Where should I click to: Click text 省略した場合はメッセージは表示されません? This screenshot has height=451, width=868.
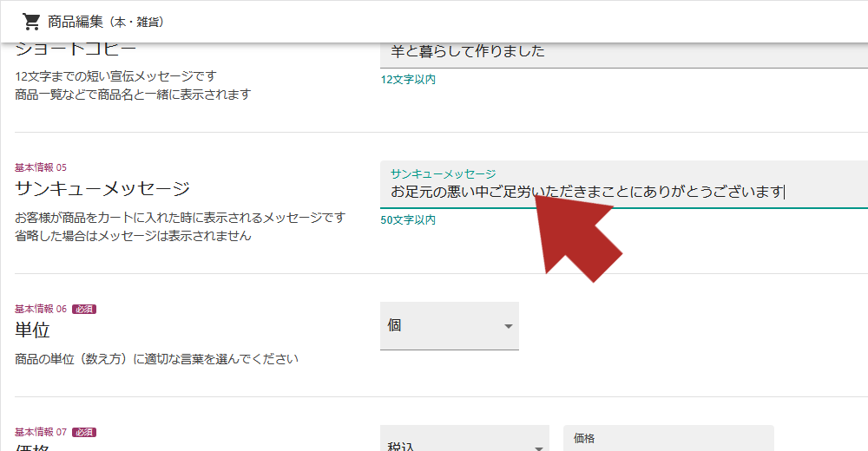tap(133, 236)
